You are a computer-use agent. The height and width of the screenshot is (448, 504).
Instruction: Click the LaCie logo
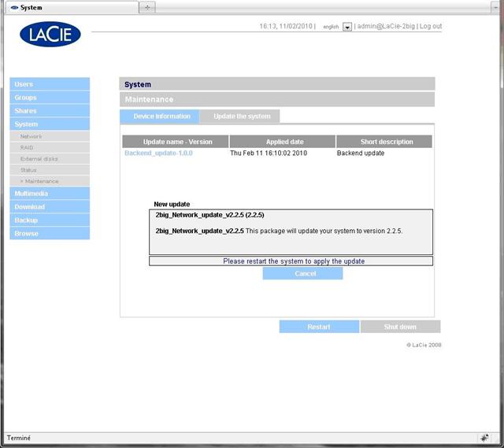point(50,35)
